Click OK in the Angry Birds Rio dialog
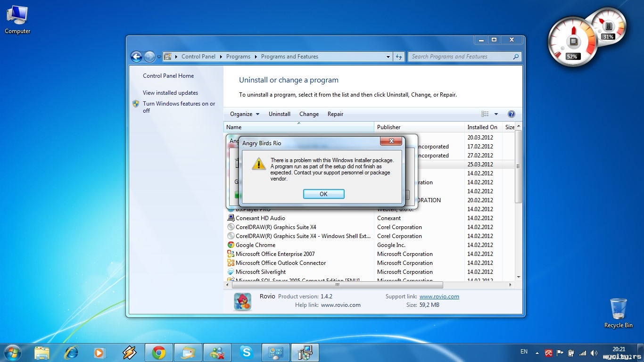This screenshot has height=362, width=644. point(323,194)
